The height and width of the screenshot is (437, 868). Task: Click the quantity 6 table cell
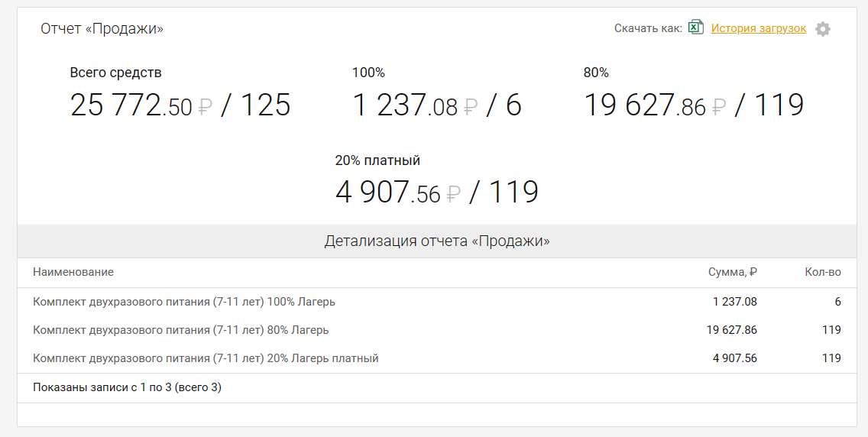(837, 302)
